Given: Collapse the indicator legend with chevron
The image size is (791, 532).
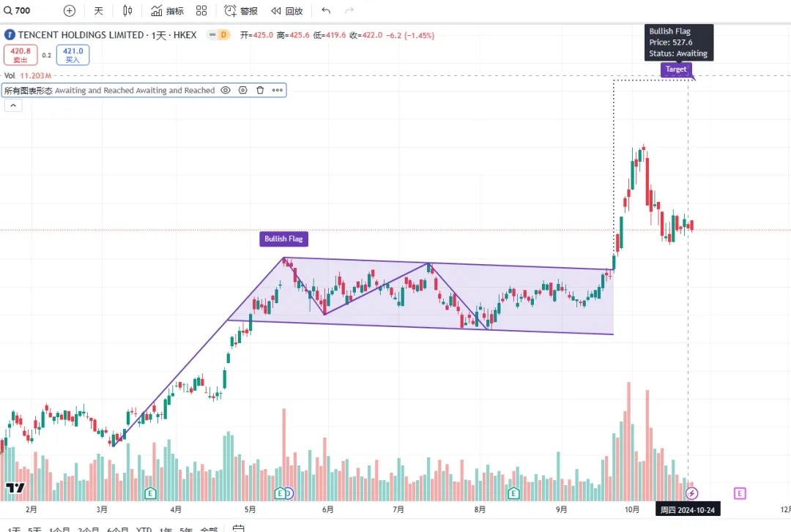Looking at the screenshot, I should [x=14, y=105].
